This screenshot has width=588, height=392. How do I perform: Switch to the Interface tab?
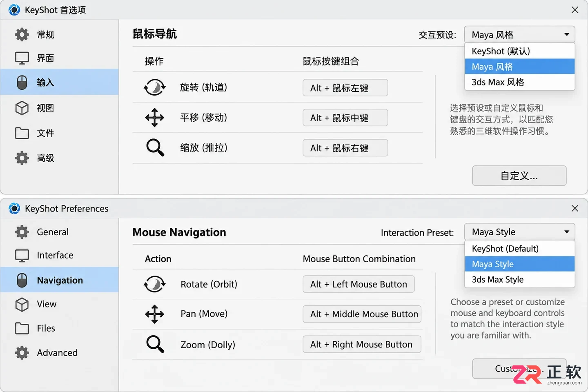point(60,255)
